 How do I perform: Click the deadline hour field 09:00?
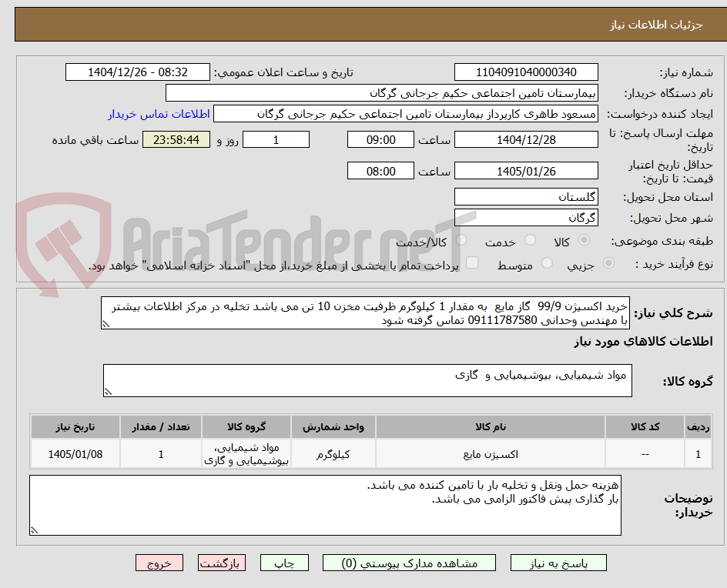pos(380,139)
